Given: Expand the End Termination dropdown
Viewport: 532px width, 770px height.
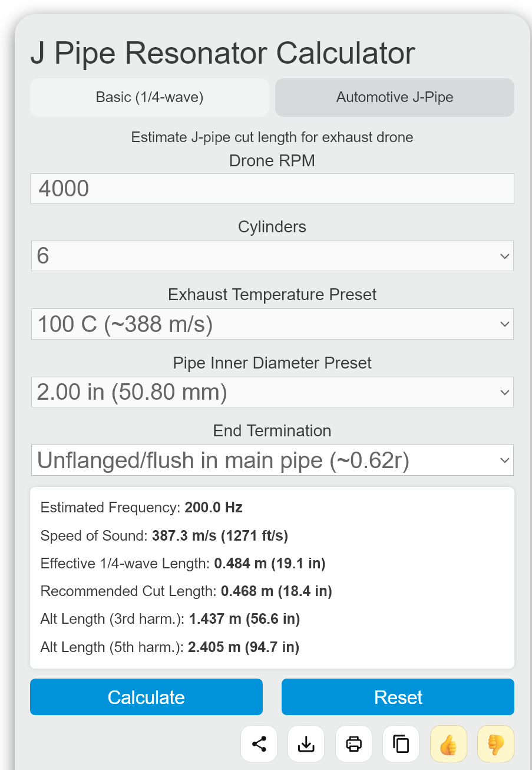Looking at the screenshot, I should [272, 460].
